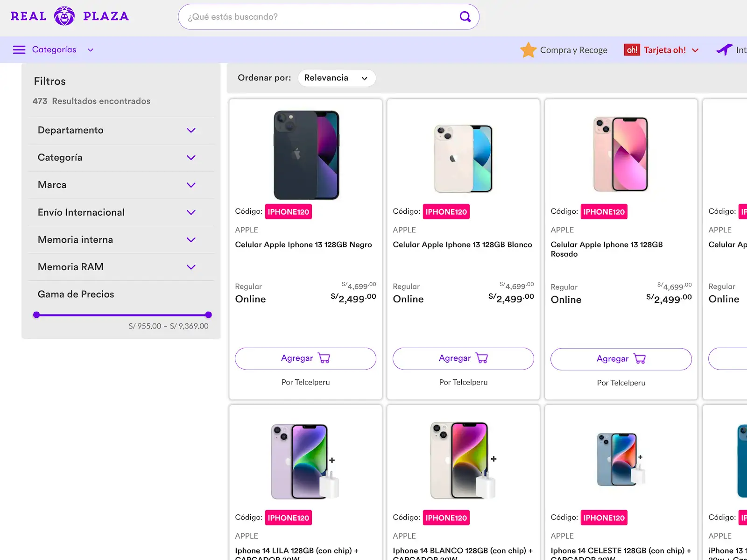Viewport: 747px width, 560px height.
Task: Add the iPhone 13 Blanco to cart
Action: tap(463, 358)
